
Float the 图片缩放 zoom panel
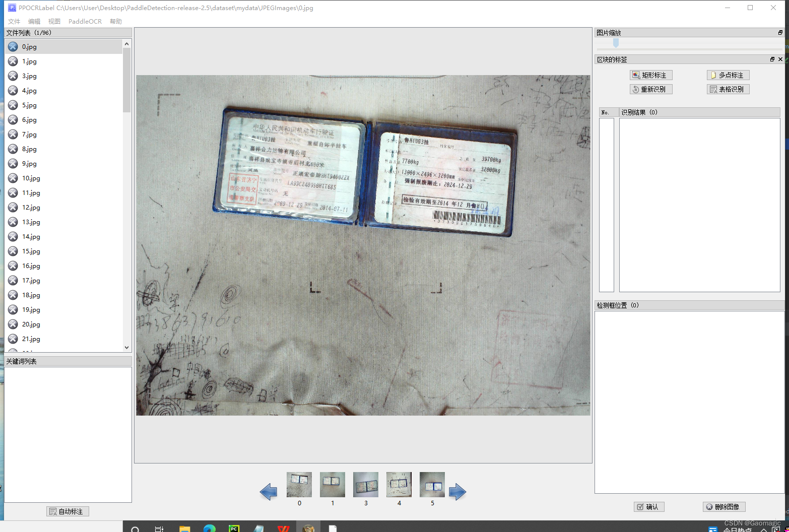[780, 33]
